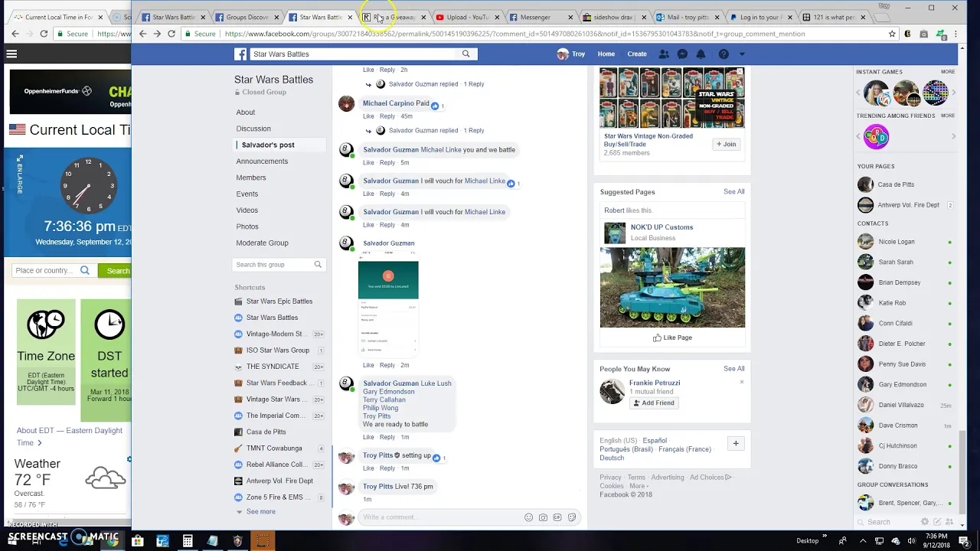Open the NOK'D UP Customs tank photo

[672, 287]
